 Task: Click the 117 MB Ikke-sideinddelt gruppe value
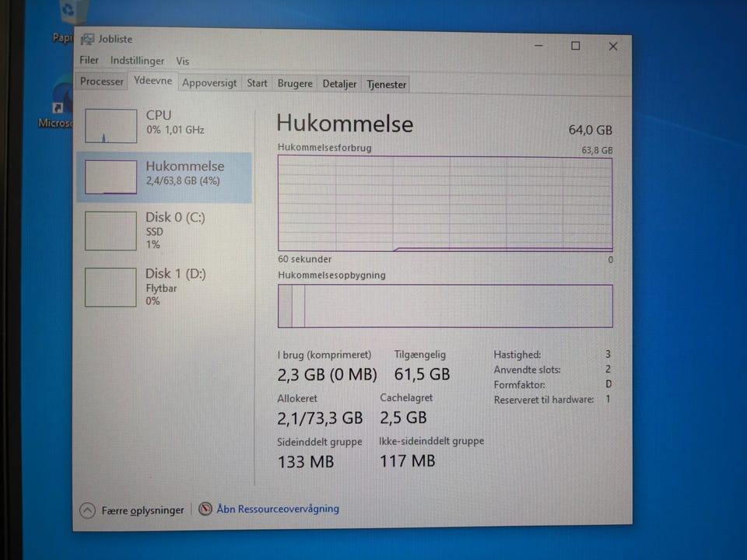coord(407,461)
